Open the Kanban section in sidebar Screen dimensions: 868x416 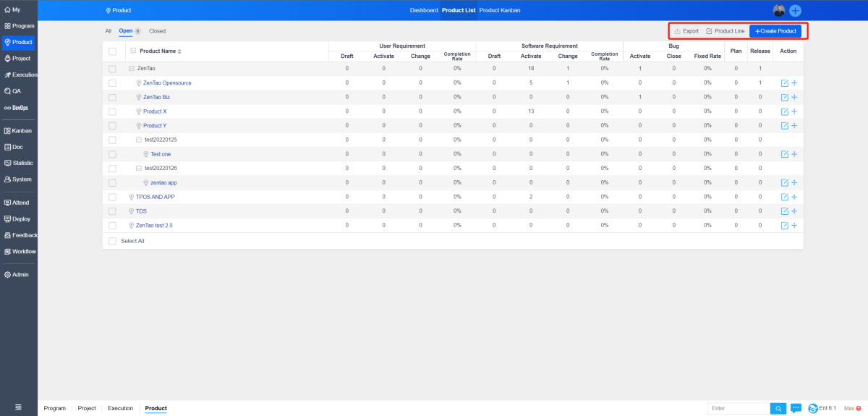click(19, 131)
